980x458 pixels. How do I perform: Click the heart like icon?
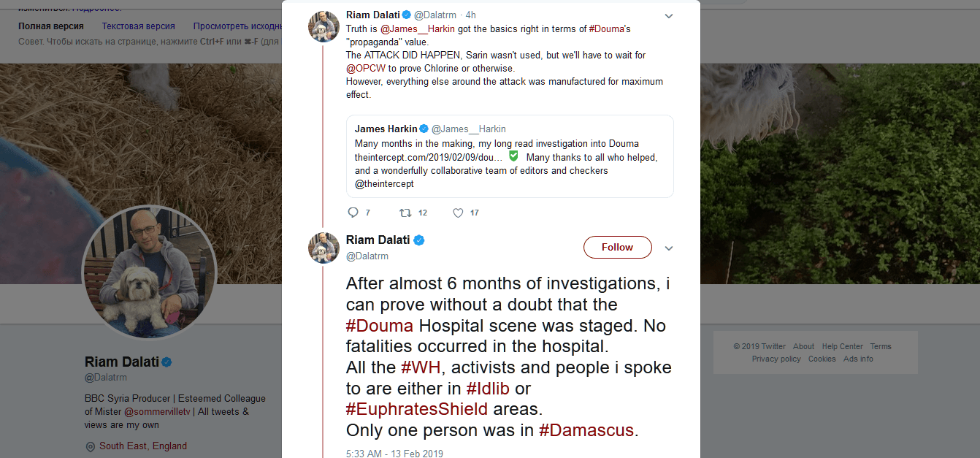(x=458, y=213)
